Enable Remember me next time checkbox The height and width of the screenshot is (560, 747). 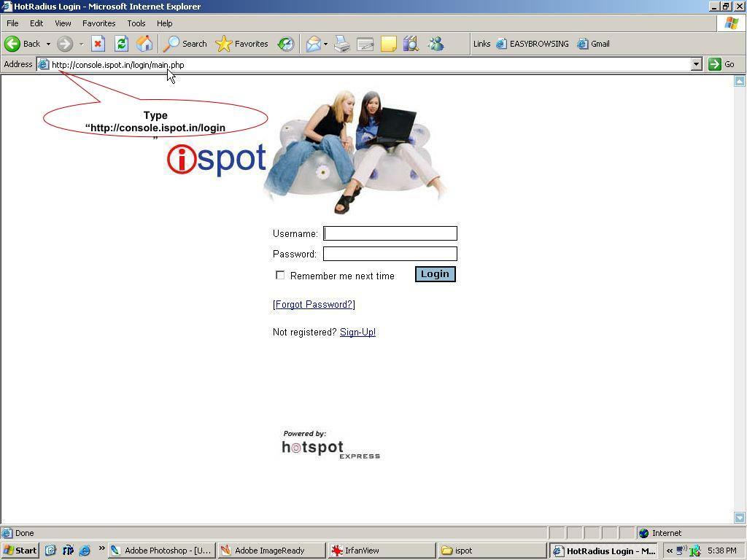coord(280,275)
